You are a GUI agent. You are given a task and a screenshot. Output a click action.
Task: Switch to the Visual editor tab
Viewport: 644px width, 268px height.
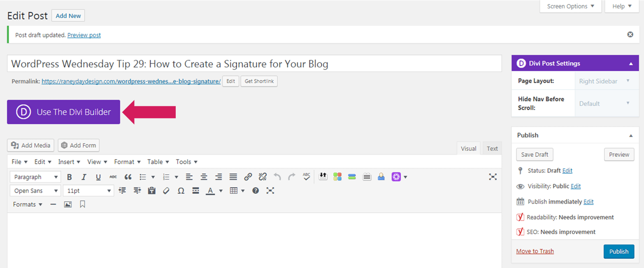pyautogui.click(x=468, y=149)
